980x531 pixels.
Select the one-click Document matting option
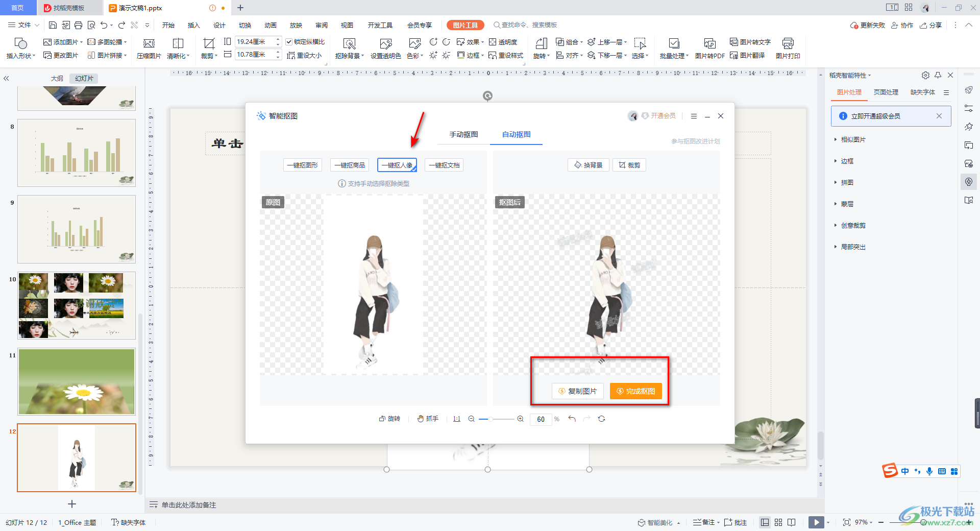[444, 165]
